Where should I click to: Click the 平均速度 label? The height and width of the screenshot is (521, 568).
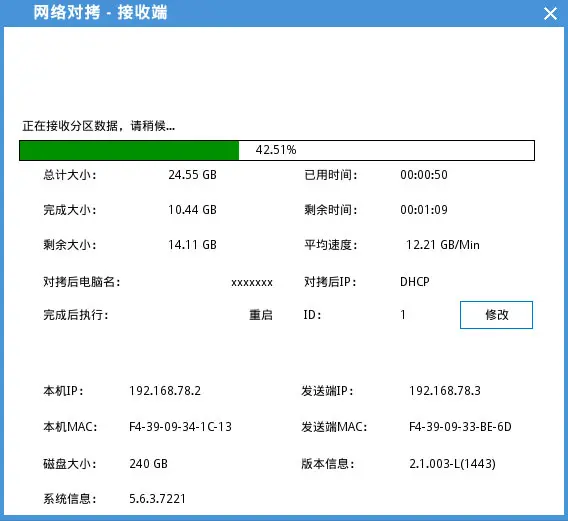tap(331, 245)
